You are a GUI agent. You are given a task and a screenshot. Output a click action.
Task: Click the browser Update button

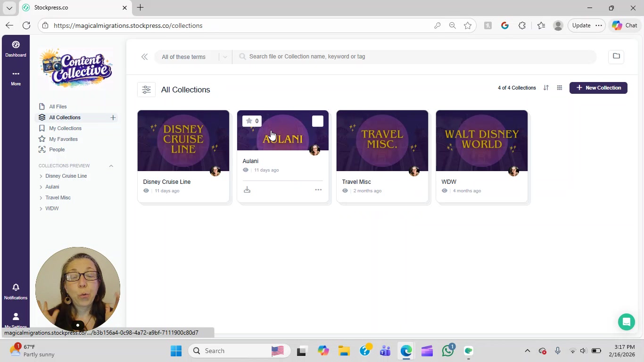point(581,25)
